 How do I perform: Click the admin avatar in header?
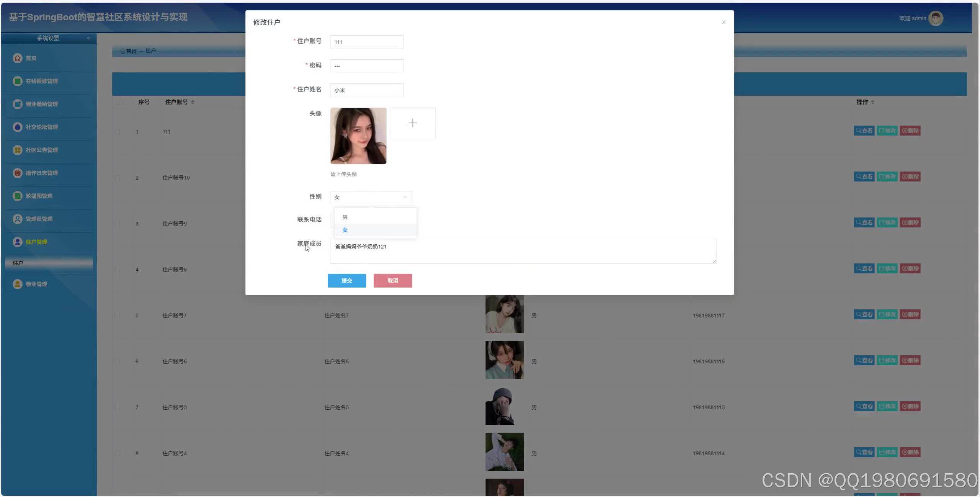click(x=936, y=18)
